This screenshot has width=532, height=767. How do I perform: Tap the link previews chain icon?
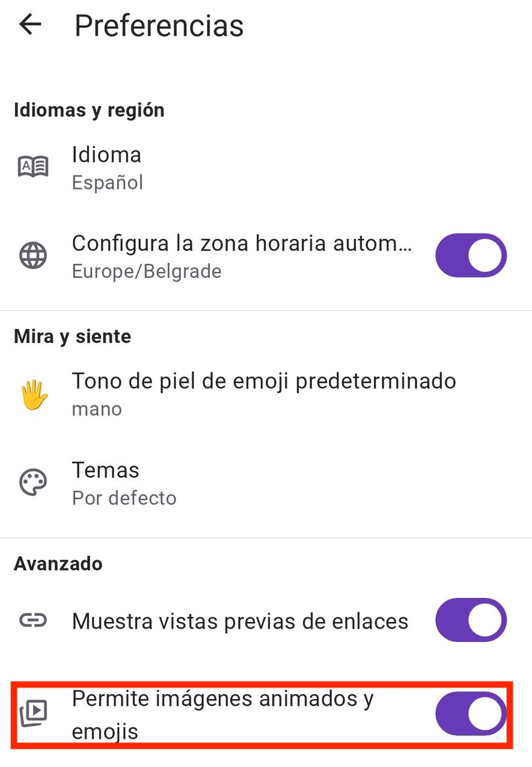[x=33, y=620]
